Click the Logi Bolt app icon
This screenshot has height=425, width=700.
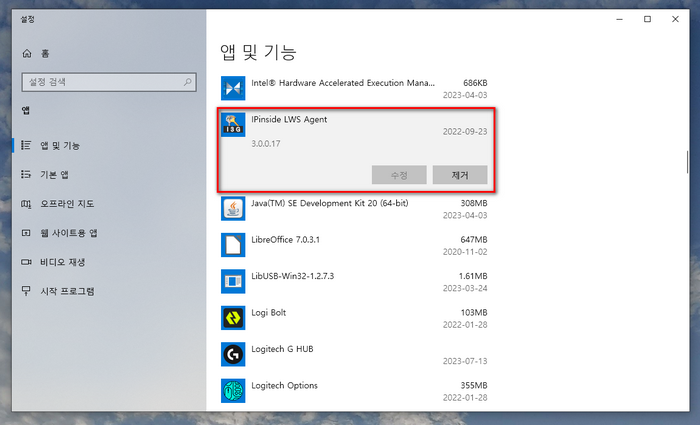(233, 318)
